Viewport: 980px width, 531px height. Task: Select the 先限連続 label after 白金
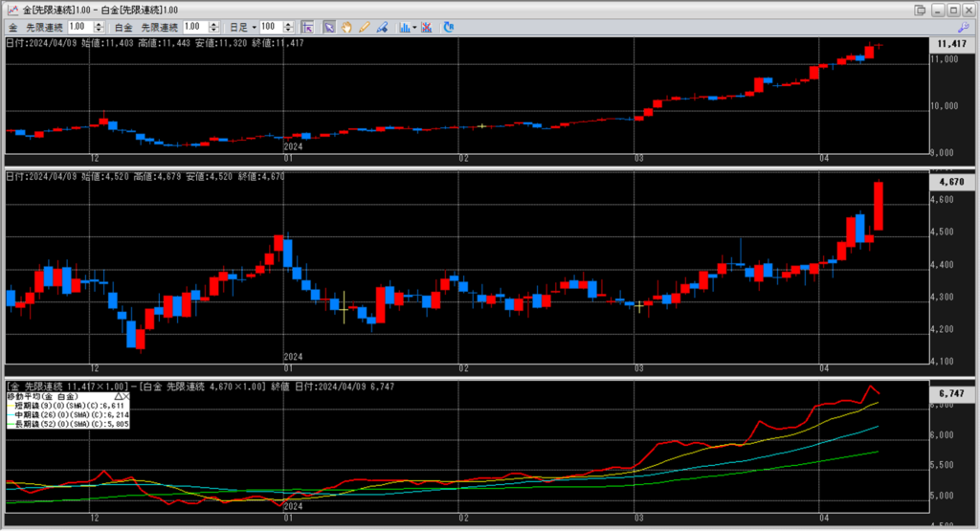point(158,27)
